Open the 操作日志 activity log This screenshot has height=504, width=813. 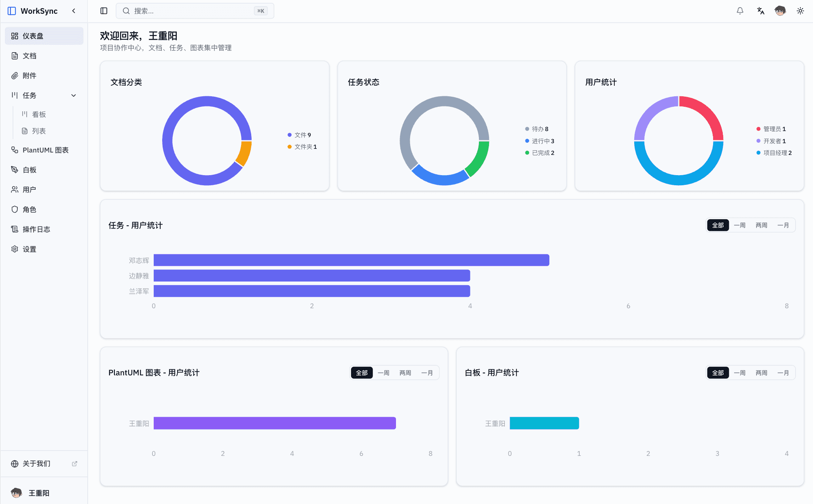click(x=36, y=229)
